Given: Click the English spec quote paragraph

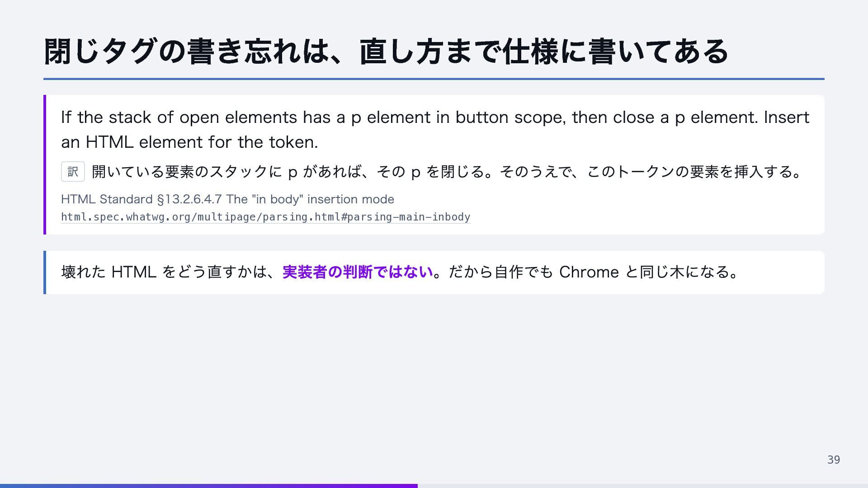Looking at the screenshot, I should 435,130.
